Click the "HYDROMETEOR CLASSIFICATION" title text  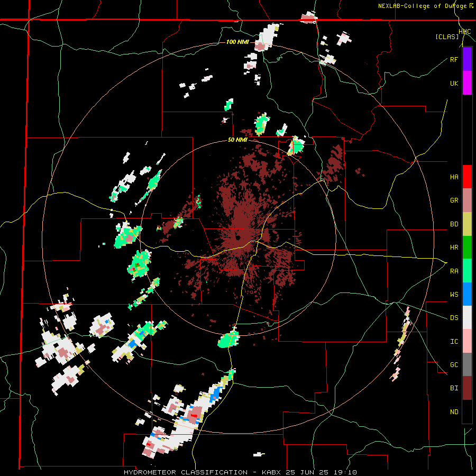point(186,472)
